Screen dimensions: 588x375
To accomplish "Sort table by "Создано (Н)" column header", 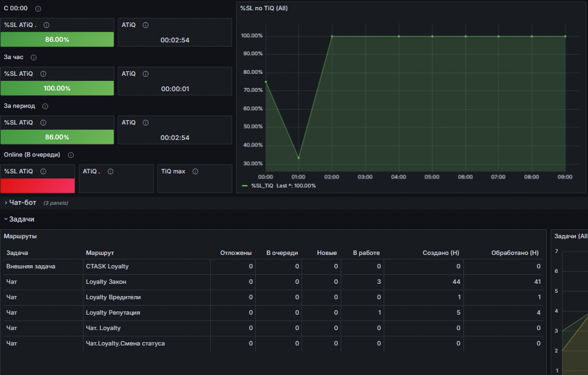I will (x=440, y=253).
